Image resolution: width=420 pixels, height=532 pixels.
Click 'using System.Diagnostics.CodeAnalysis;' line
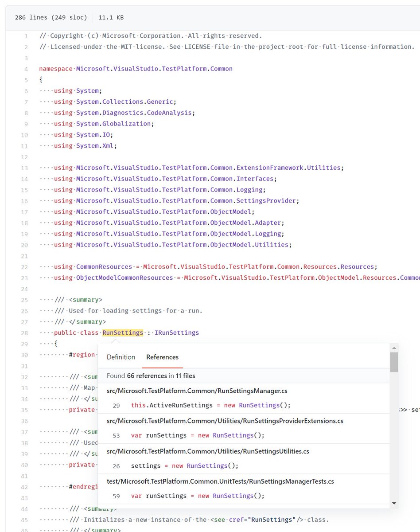pos(124,113)
